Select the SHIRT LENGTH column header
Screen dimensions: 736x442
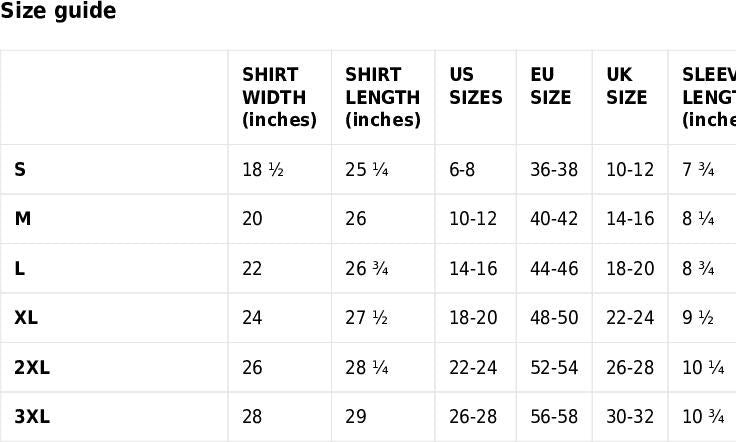click(382, 97)
